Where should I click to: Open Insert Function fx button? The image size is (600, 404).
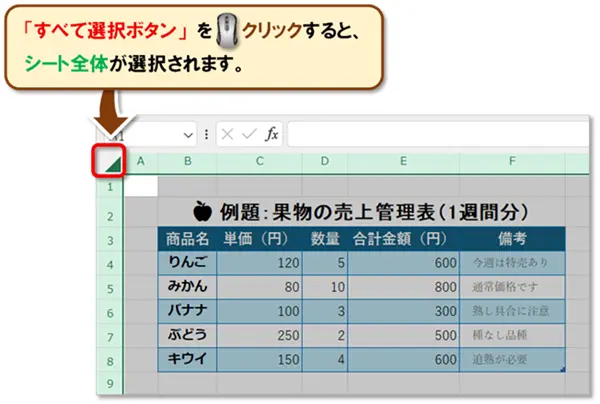click(272, 134)
